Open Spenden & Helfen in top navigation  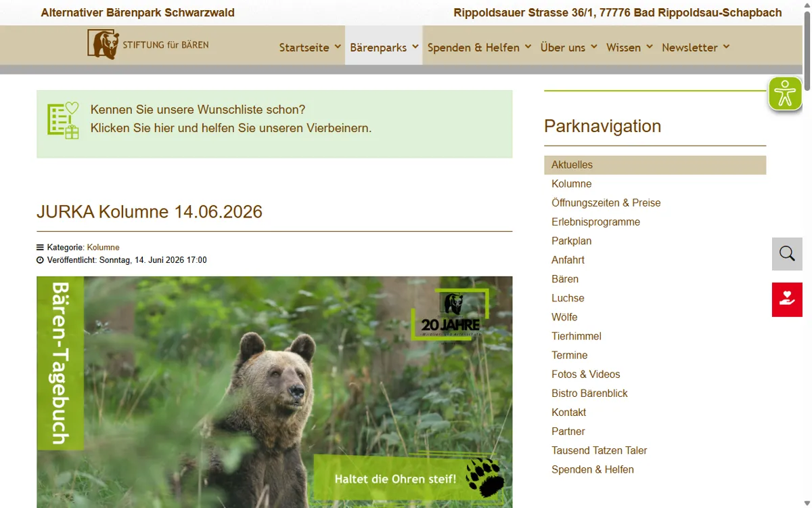(474, 47)
